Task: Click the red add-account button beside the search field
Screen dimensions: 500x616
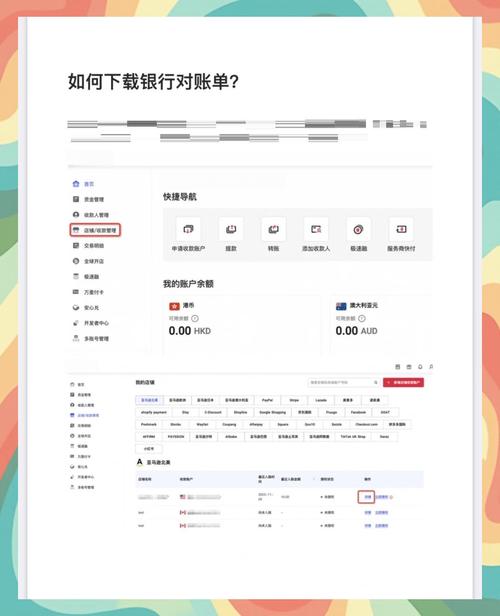Action: pyautogui.click(x=403, y=382)
